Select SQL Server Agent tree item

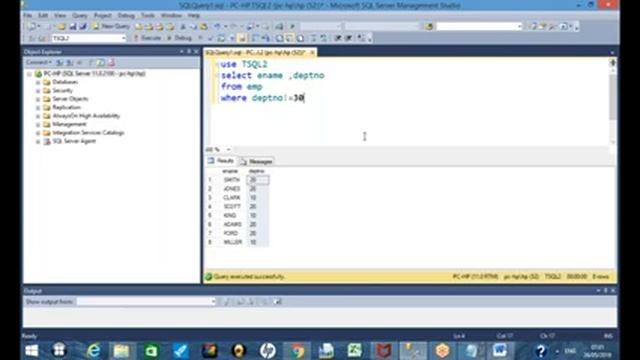74,141
